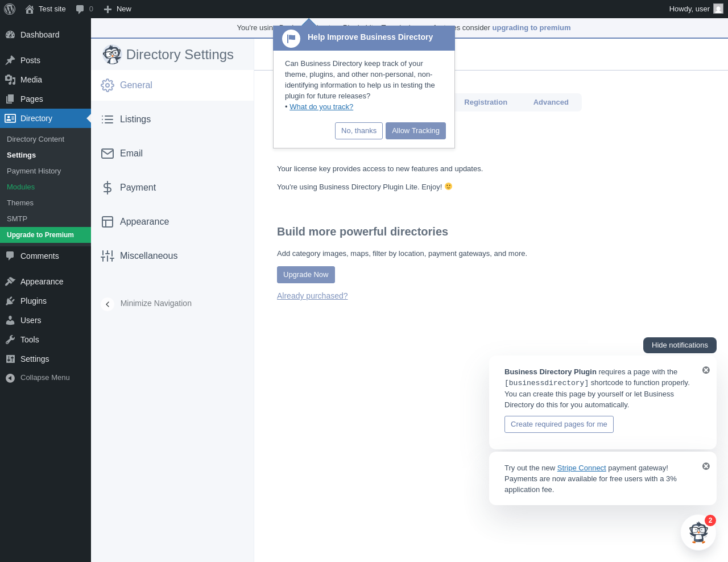Click the Appearance layout icon in Directory Settings
The width and height of the screenshot is (728, 562).
(x=107, y=222)
